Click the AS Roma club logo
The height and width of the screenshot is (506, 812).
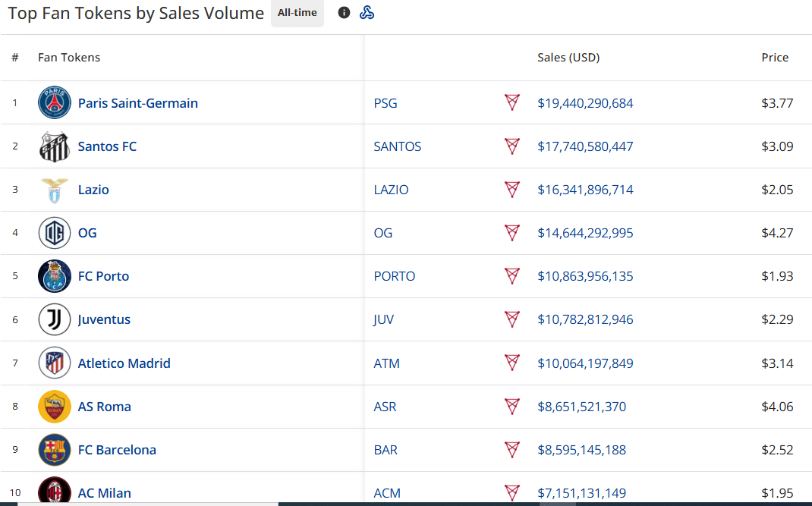click(x=55, y=407)
